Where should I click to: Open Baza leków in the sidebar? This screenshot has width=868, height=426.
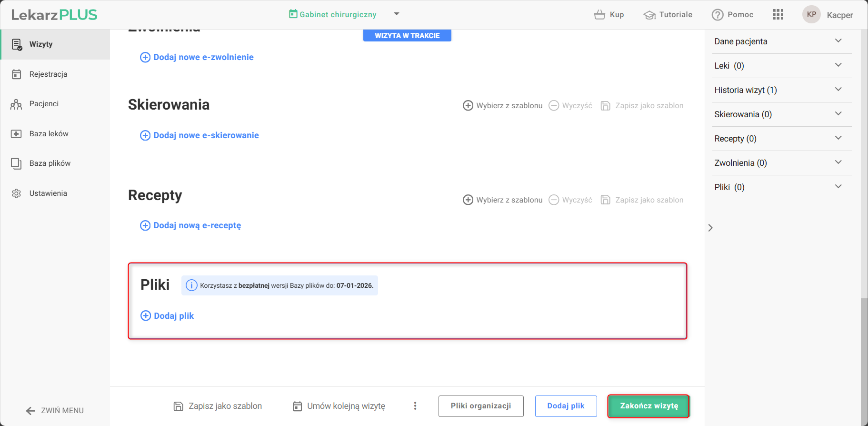(49, 134)
